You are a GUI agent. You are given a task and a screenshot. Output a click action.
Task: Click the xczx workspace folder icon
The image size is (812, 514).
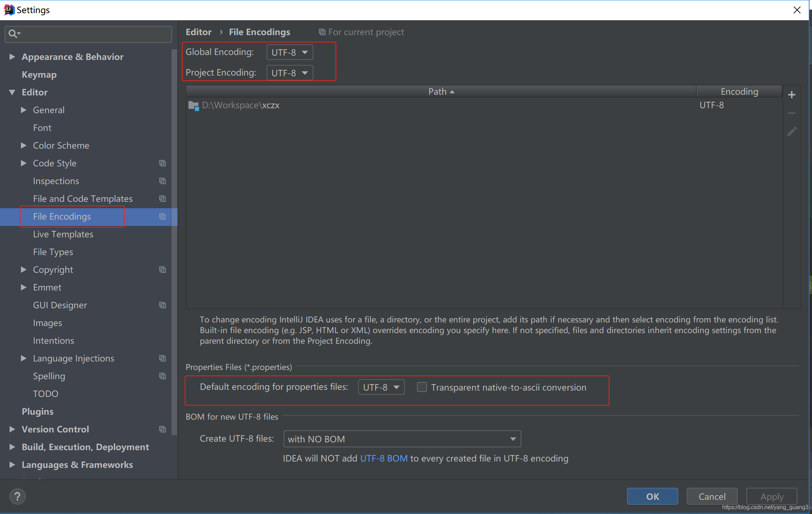(193, 105)
